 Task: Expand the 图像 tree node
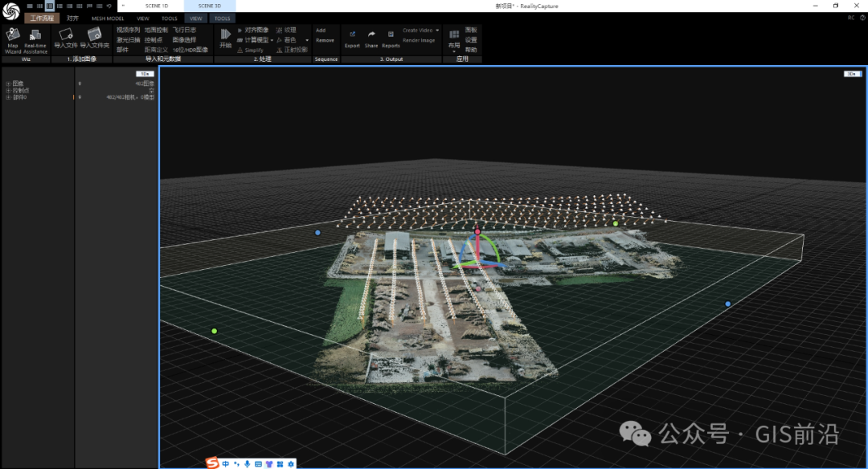[8, 84]
